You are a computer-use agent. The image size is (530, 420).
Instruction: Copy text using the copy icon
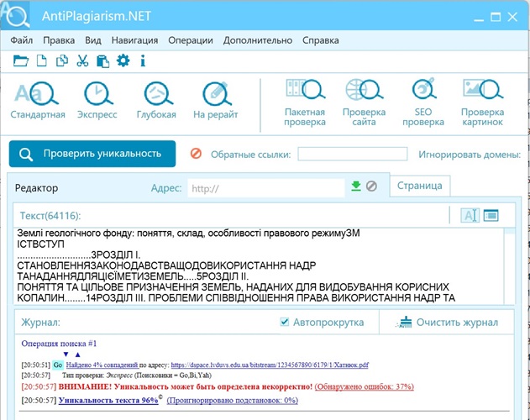(62, 60)
